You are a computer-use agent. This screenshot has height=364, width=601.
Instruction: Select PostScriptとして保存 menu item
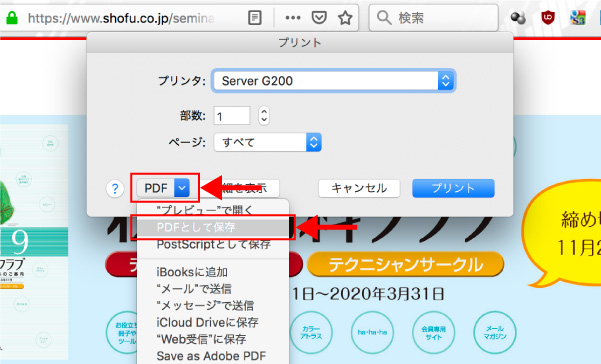click(213, 244)
